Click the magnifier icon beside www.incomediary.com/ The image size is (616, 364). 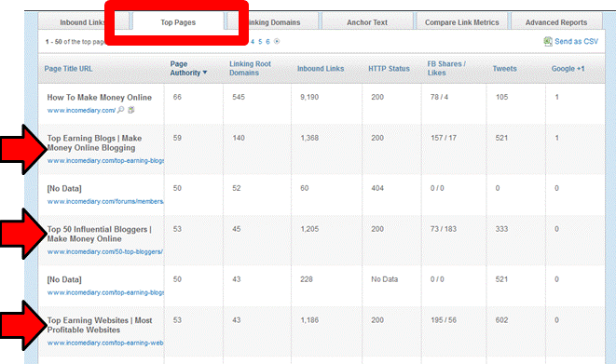[x=121, y=110]
